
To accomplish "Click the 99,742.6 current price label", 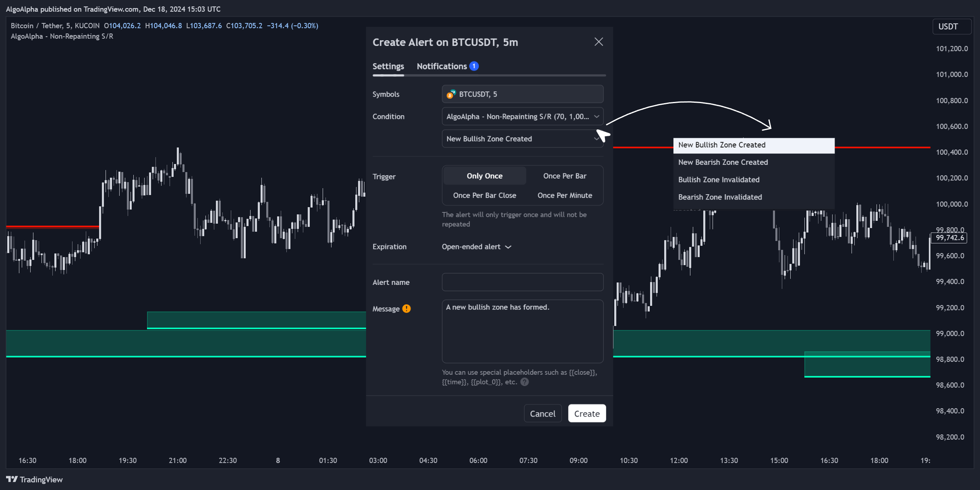I will click(949, 238).
